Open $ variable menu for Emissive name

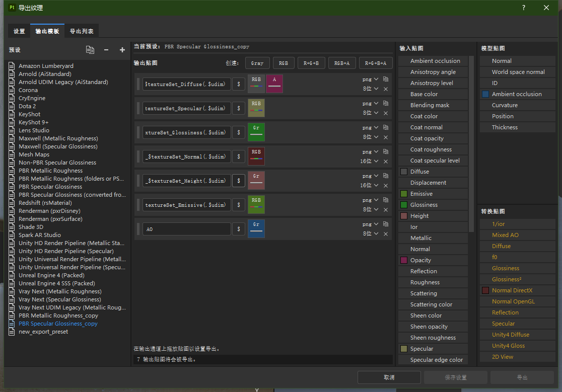pyautogui.click(x=239, y=205)
